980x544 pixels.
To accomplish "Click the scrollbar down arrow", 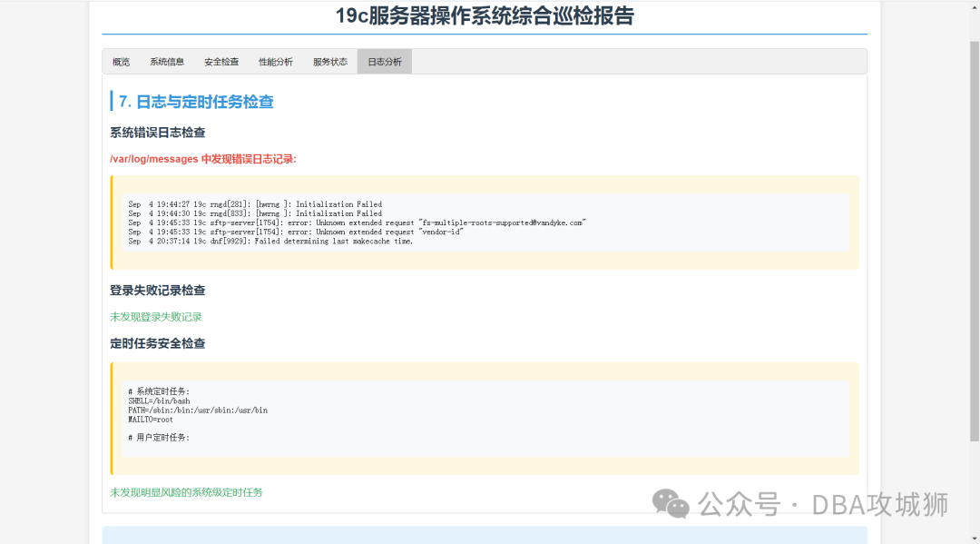I will click(x=975, y=539).
